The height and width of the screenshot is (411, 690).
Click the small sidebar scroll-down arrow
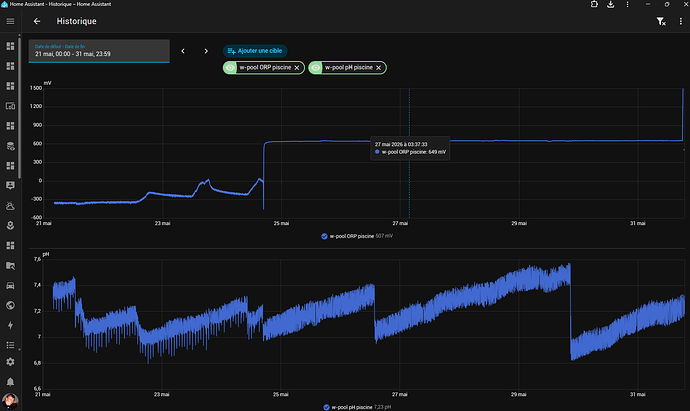19,349
